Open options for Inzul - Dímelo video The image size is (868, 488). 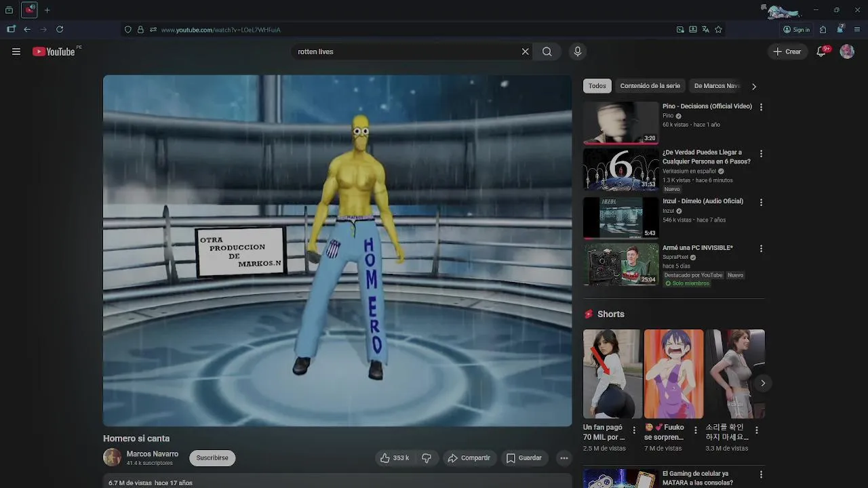761,202
